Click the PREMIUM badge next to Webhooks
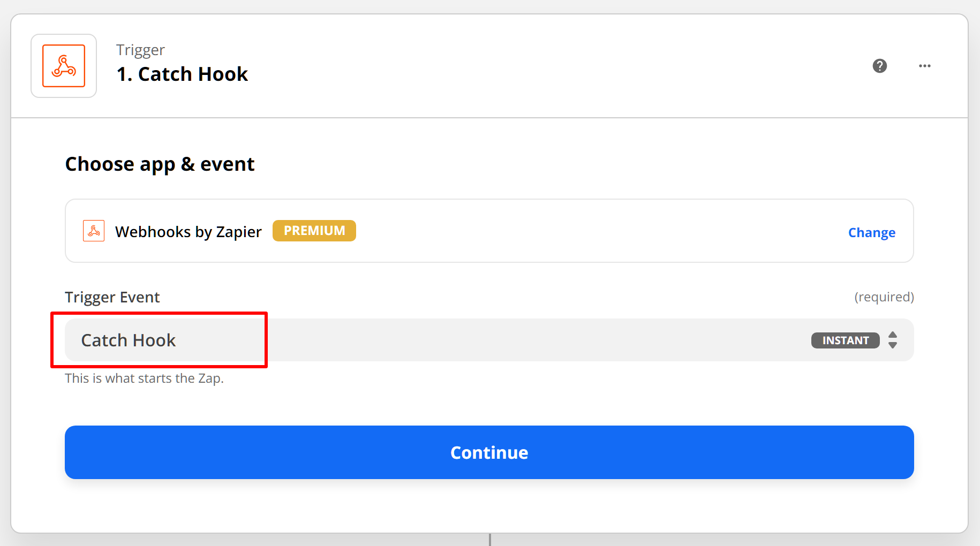This screenshot has width=980, height=546. [x=314, y=230]
